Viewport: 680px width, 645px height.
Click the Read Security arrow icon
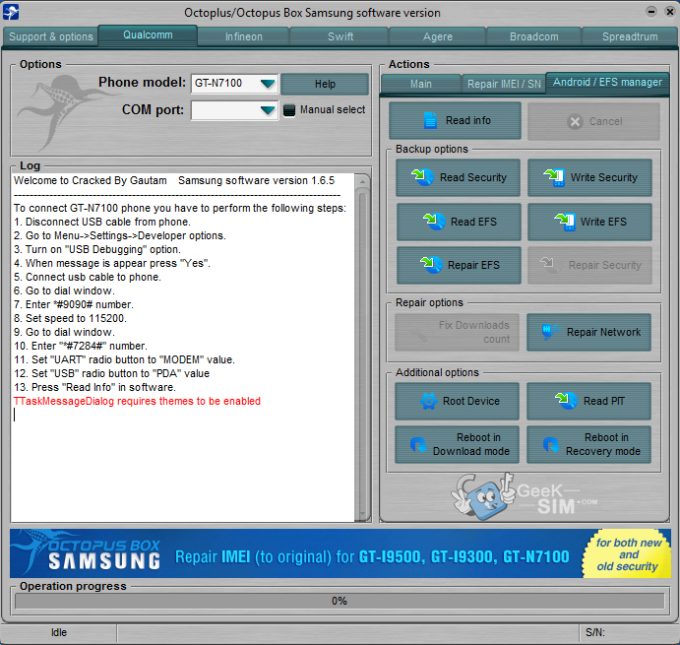coord(422,177)
